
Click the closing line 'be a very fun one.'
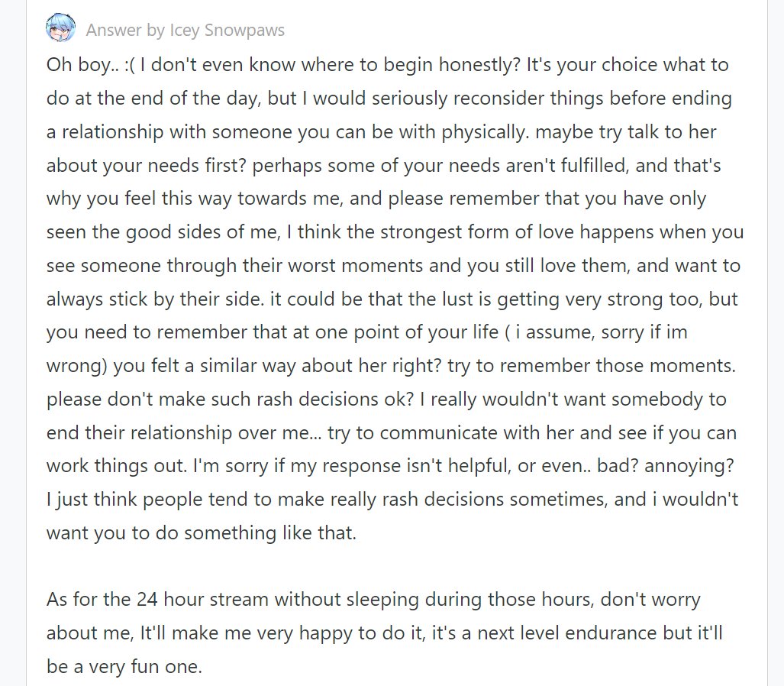(124, 666)
